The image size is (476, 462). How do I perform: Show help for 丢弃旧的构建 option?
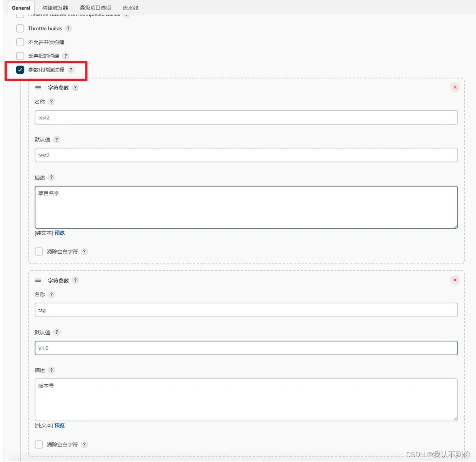click(66, 56)
